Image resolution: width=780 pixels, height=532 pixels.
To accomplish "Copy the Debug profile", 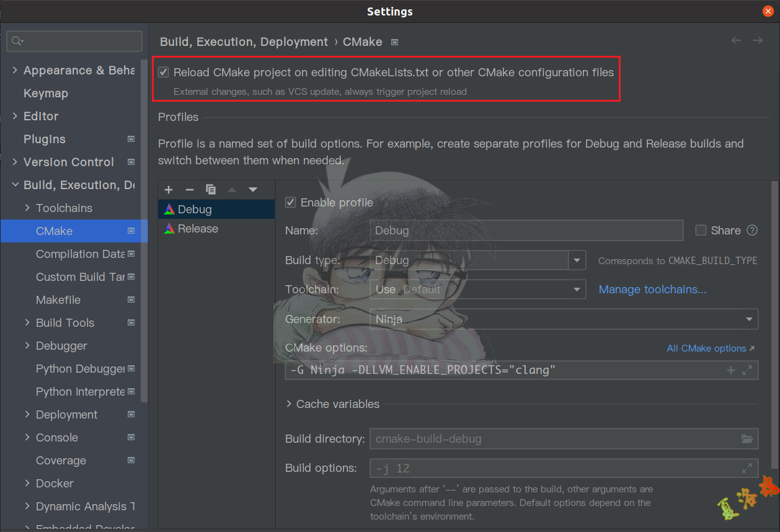I will [x=211, y=190].
